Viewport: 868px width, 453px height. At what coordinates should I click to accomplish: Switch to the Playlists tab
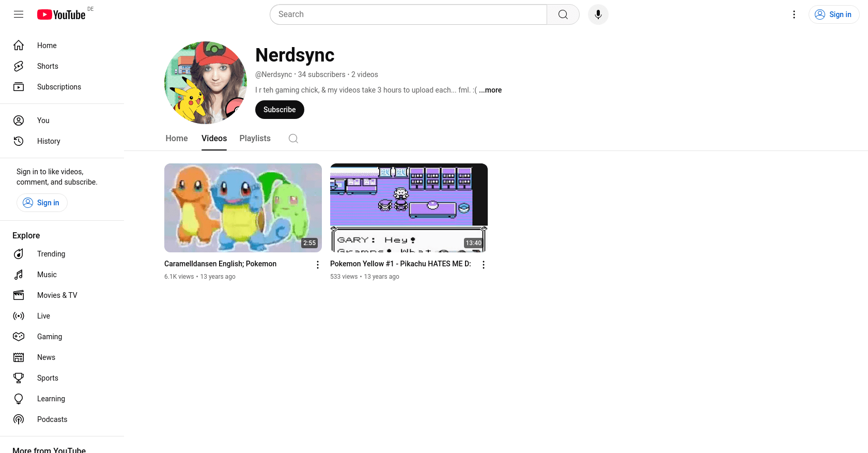click(255, 139)
